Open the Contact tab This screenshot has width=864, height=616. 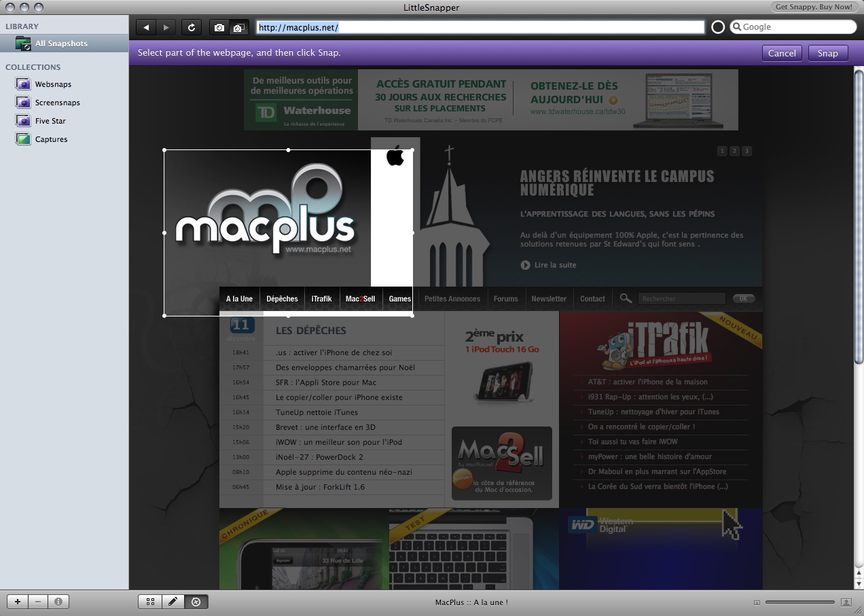[x=592, y=299]
